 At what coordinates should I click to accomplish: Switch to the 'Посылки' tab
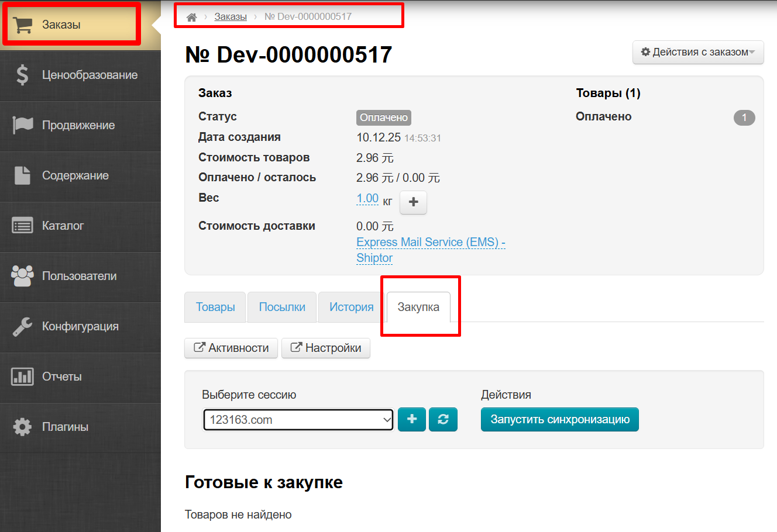pyautogui.click(x=282, y=307)
